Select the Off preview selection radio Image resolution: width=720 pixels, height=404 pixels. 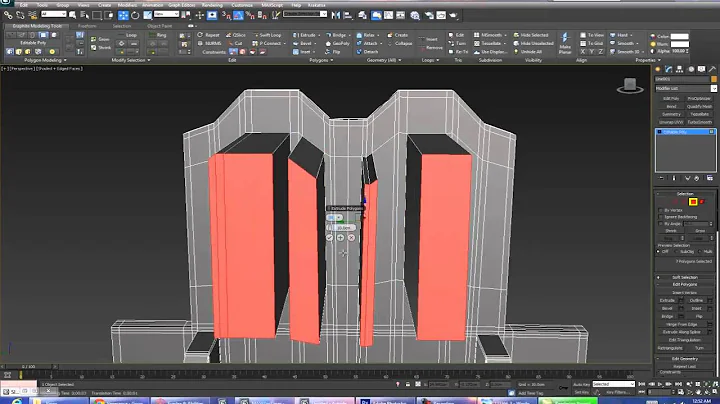pyautogui.click(x=659, y=252)
